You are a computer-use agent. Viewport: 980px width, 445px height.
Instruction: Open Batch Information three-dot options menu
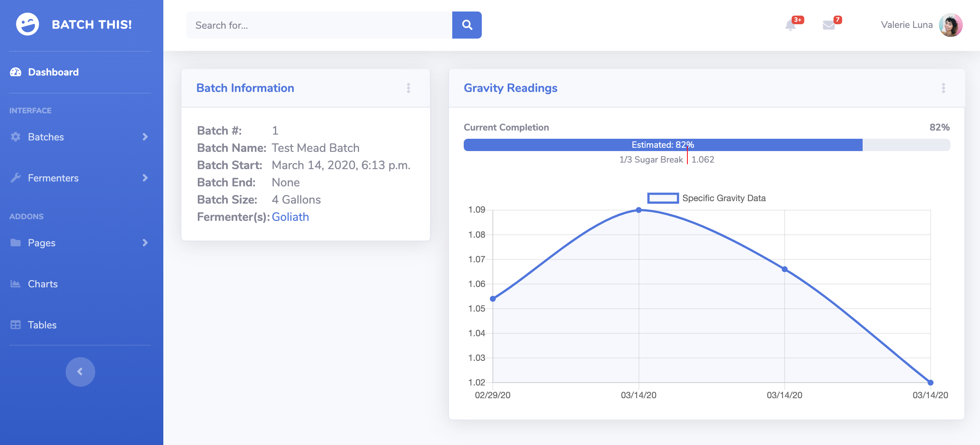(408, 88)
